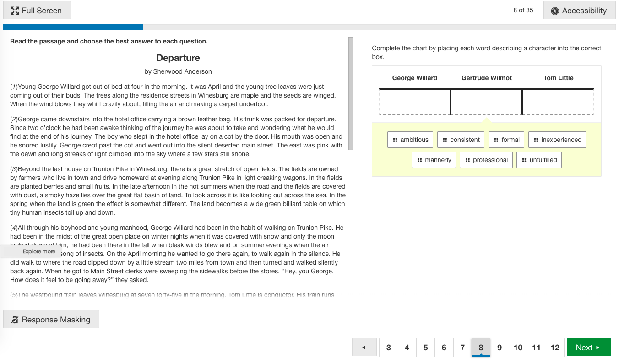Viewport: 619px width, 364px height.
Task: Select the word 'professional'
Action: tap(486, 160)
